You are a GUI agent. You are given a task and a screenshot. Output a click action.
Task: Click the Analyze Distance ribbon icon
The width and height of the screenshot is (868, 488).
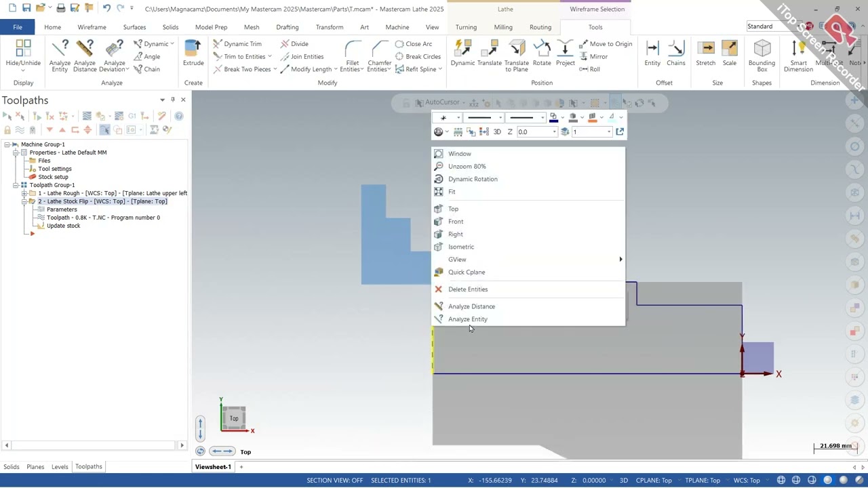85,55
